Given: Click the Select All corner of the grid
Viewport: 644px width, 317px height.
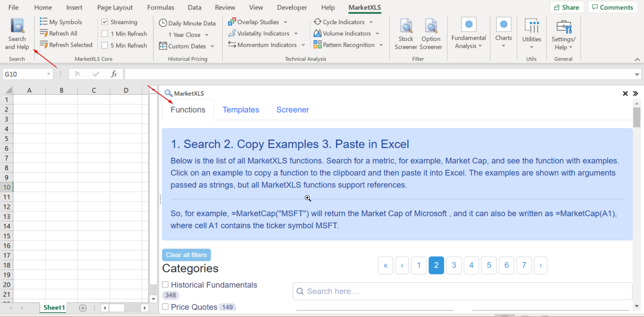Looking at the screenshot, I should [x=8, y=90].
